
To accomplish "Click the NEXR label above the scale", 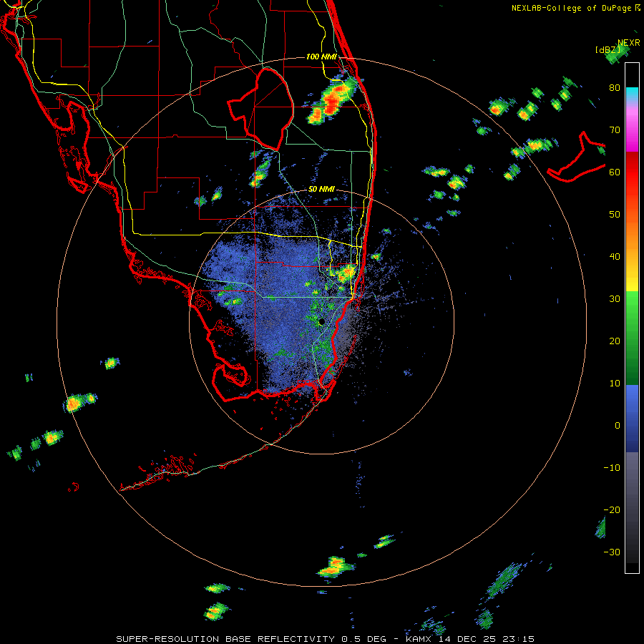I will point(629,43).
